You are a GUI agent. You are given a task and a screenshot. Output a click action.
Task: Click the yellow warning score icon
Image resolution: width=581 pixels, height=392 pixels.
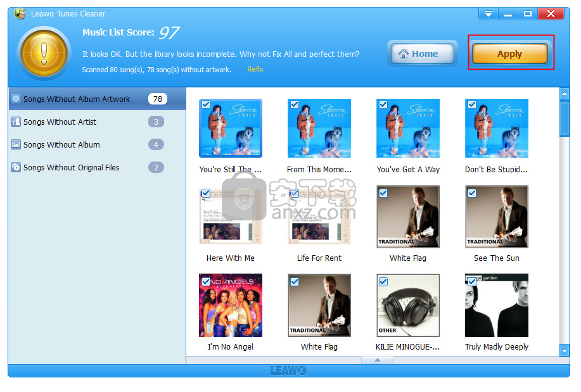point(44,53)
